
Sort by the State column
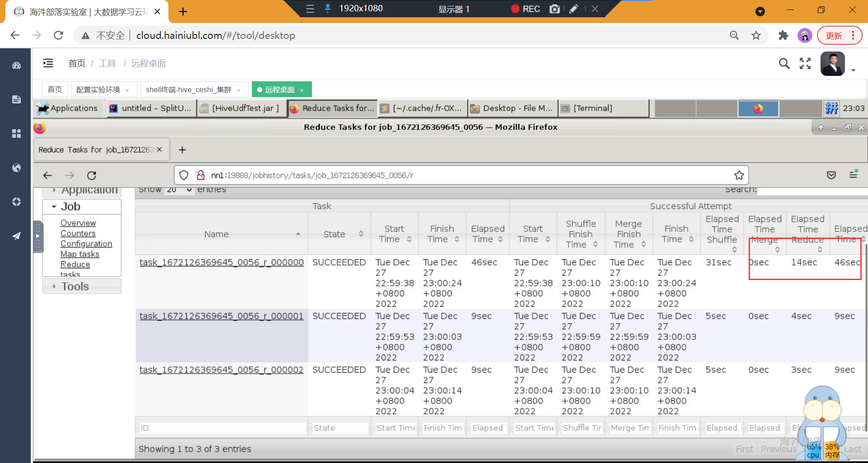340,234
